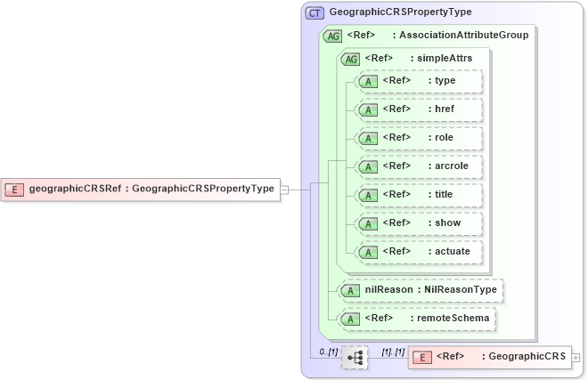Click the A icon for actuate attribute

point(368,253)
